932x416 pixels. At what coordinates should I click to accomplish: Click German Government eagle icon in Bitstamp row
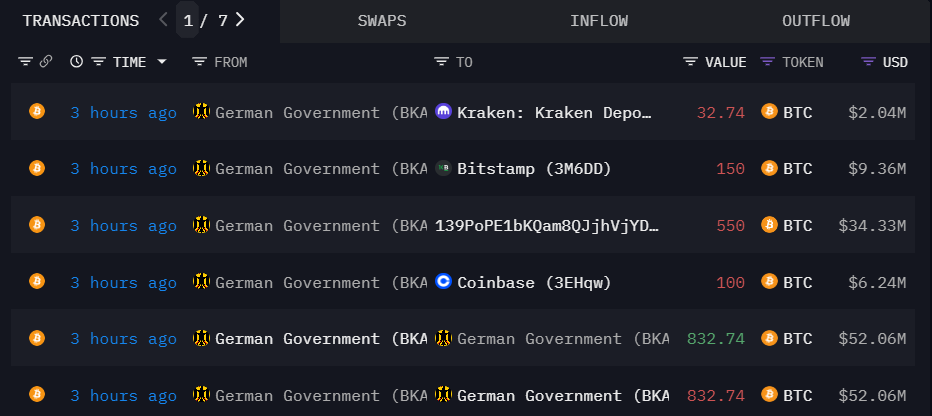201,169
